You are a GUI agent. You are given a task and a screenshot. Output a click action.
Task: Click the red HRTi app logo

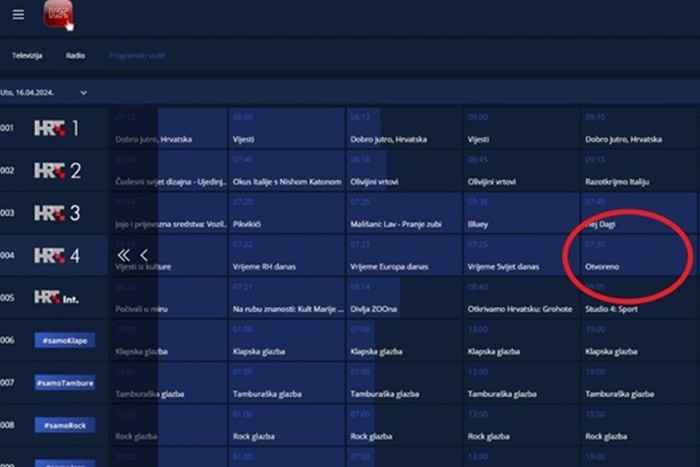(x=58, y=15)
